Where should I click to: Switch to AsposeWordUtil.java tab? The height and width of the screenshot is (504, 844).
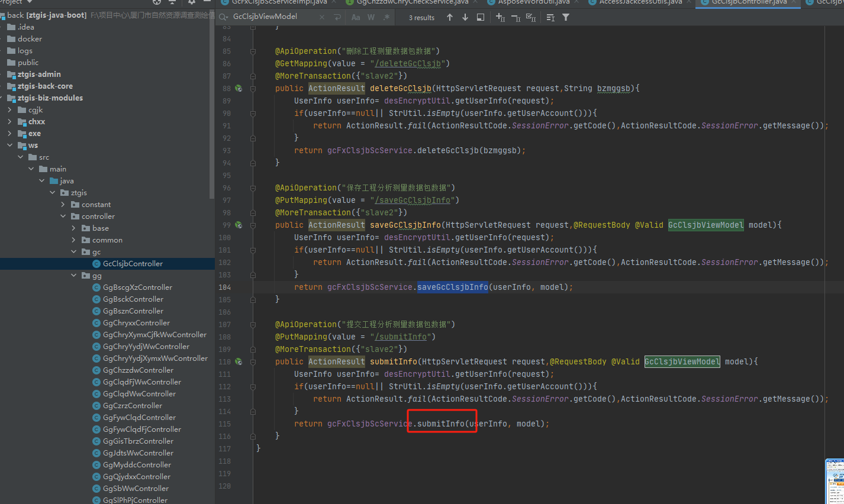tap(533, 2)
